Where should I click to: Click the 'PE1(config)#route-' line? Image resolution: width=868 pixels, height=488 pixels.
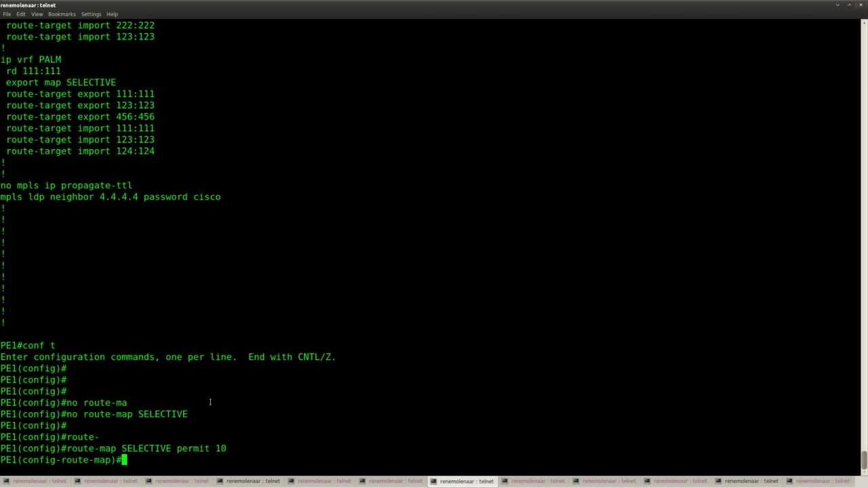(50, 437)
